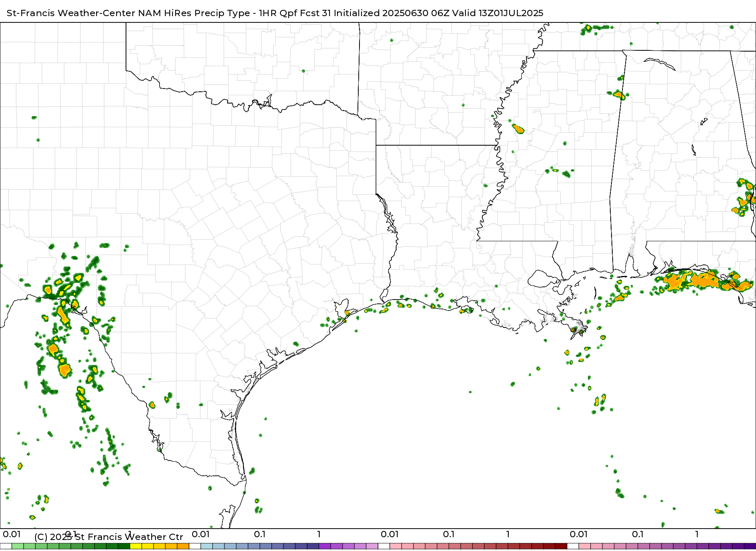The image size is (756, 551).
Task: Click the 1 label above red scale
Action: (x=508, y=534)
